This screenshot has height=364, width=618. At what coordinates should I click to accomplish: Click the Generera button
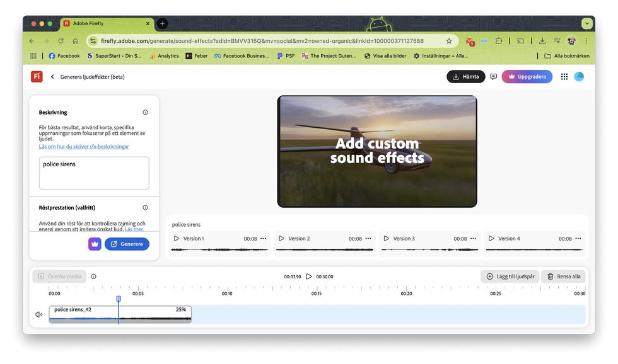pos(127,244)
